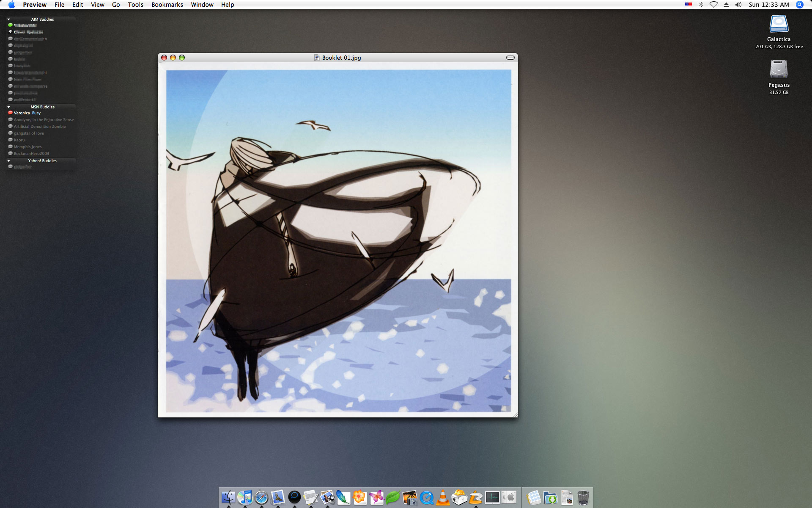The width and height of the screenshot is (812, 508).
Task: Click the clock reading Sun 12:33 AM
Action: pos(769,5)
